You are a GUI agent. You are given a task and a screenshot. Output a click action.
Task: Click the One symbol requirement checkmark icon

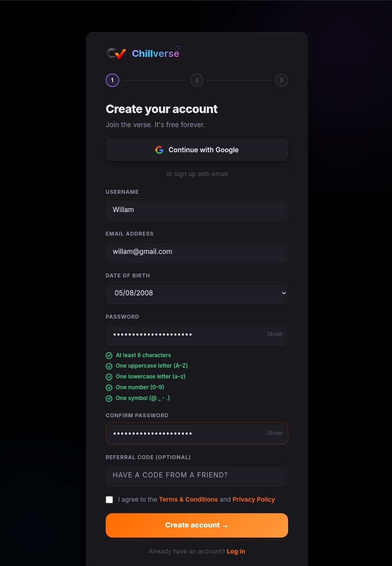click(x=109, y=398)
